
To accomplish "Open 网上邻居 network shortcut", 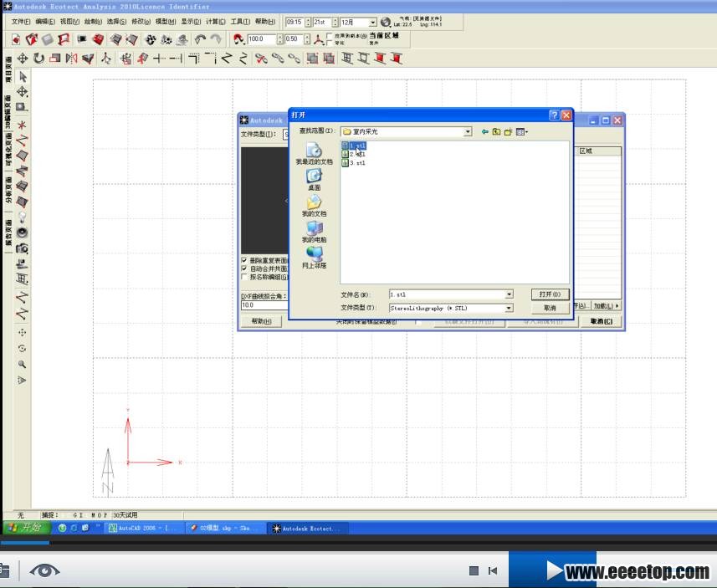I will [314, 258].
